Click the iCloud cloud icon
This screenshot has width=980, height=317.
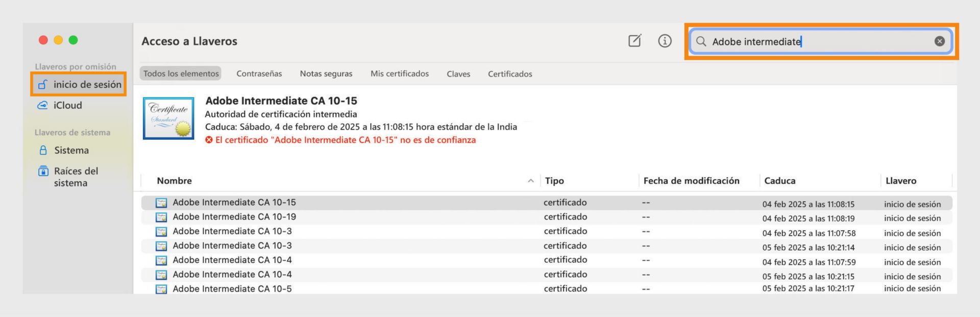tap(43, 105)
